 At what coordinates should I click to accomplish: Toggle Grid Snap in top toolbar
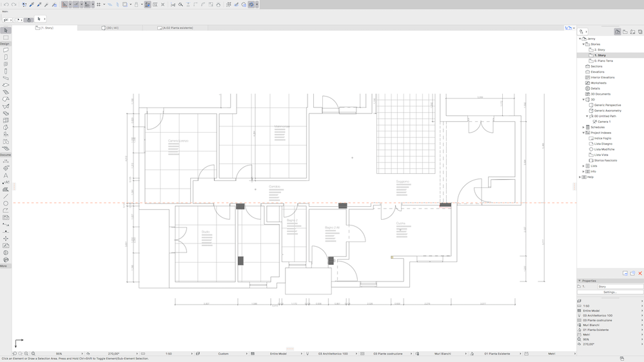99,5
